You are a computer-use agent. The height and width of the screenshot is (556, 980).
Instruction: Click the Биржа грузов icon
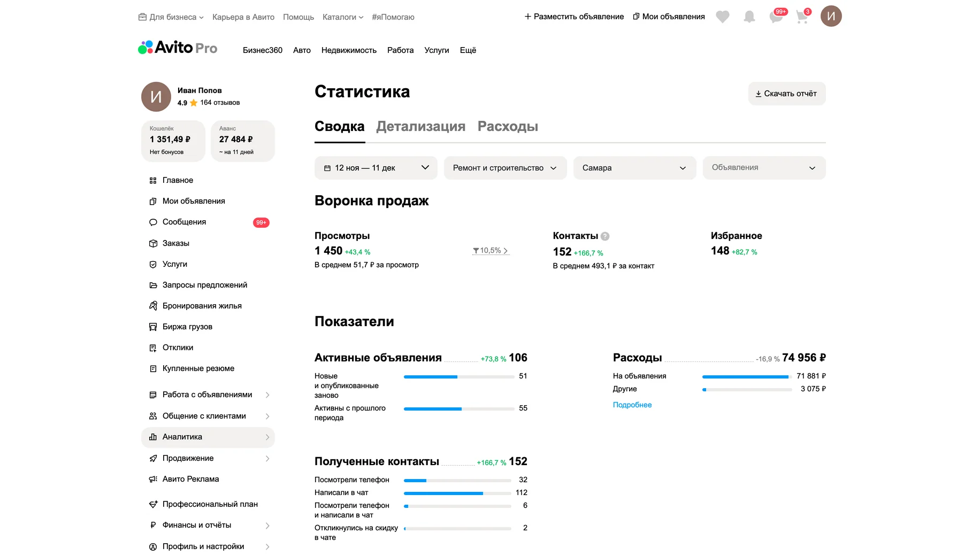tap(153, 327)
